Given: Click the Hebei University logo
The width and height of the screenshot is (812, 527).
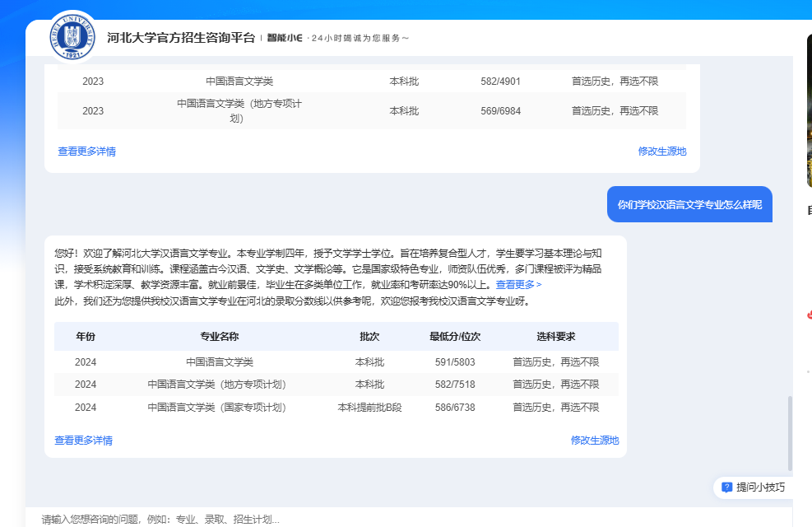Looking at the screenshot, I should 72,36.
